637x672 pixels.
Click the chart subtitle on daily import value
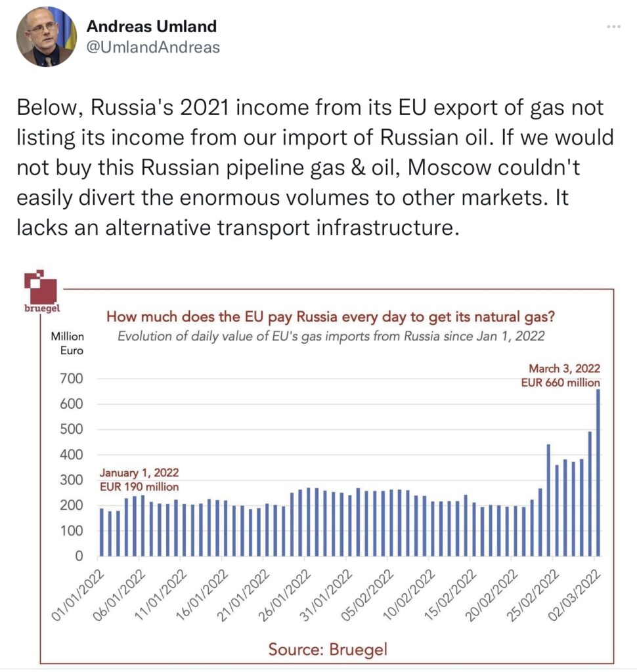tap(331, 336)
